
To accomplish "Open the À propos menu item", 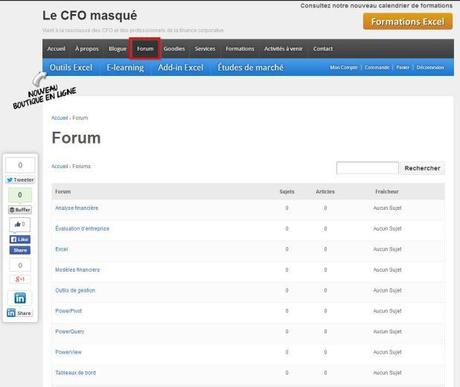I will (x=87, y=49).
